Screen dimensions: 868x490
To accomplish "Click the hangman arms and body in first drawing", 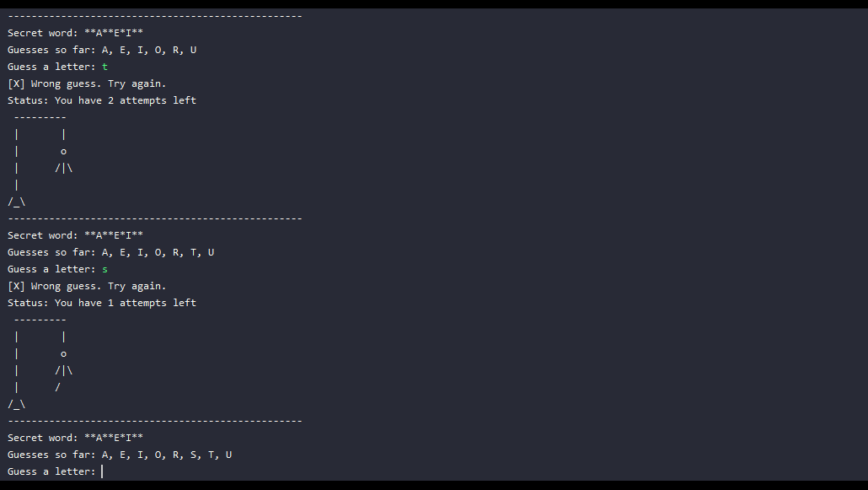I will click(x=64, y=168).
